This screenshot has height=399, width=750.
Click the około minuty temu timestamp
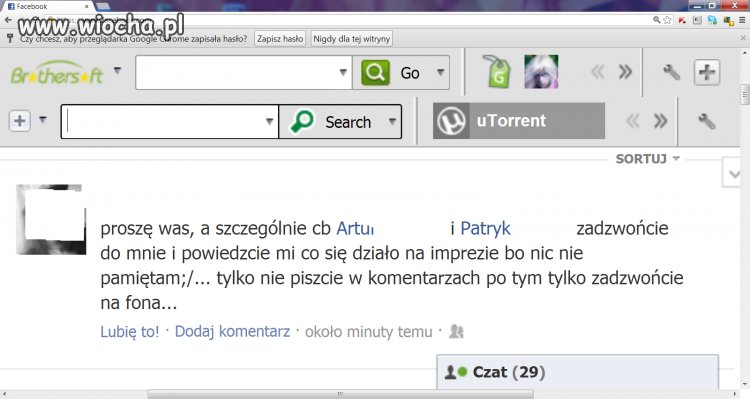369,332
